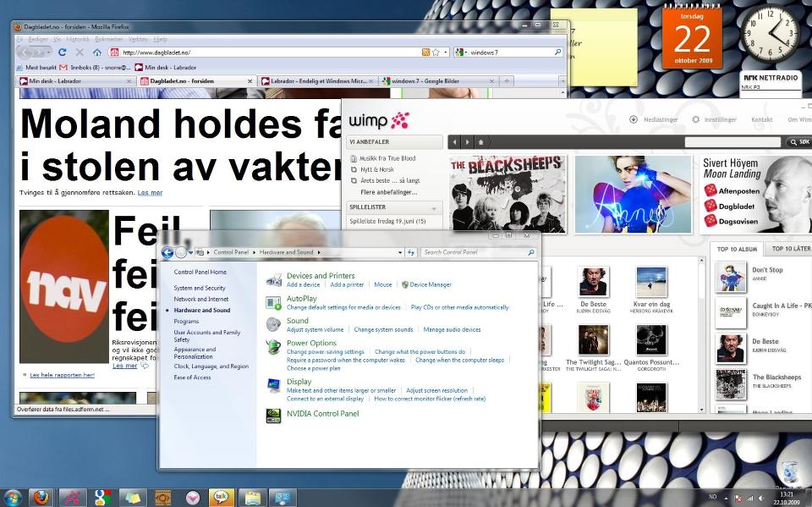Switch to the Min desk - Labrador tab

point(75,81)
